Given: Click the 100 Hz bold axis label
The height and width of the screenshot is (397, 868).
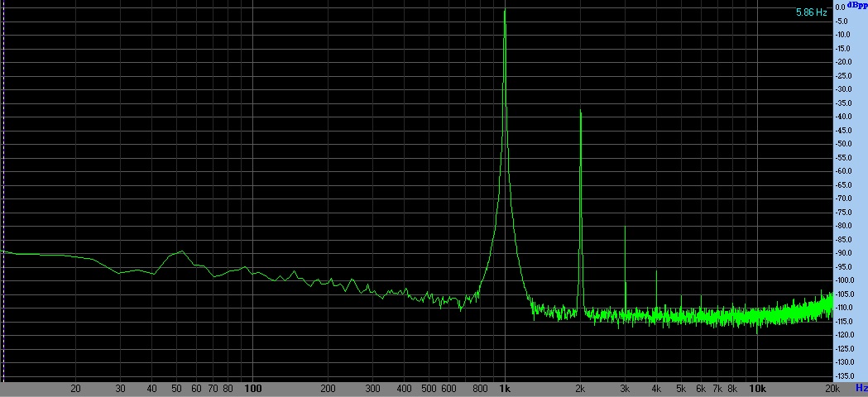Looking at the screenshot, I should click(x=253, y=388).
